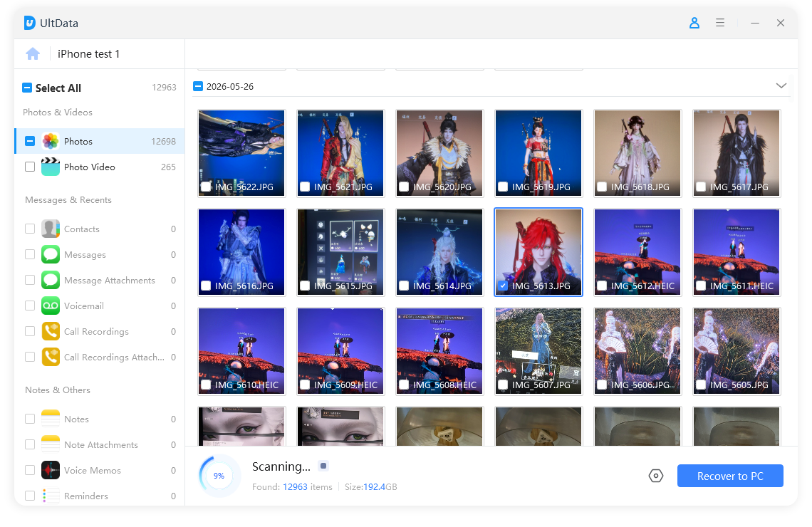Open thumbnail IMG_5608.HEIC
The image size is (812, 527).
click(439, 351)
